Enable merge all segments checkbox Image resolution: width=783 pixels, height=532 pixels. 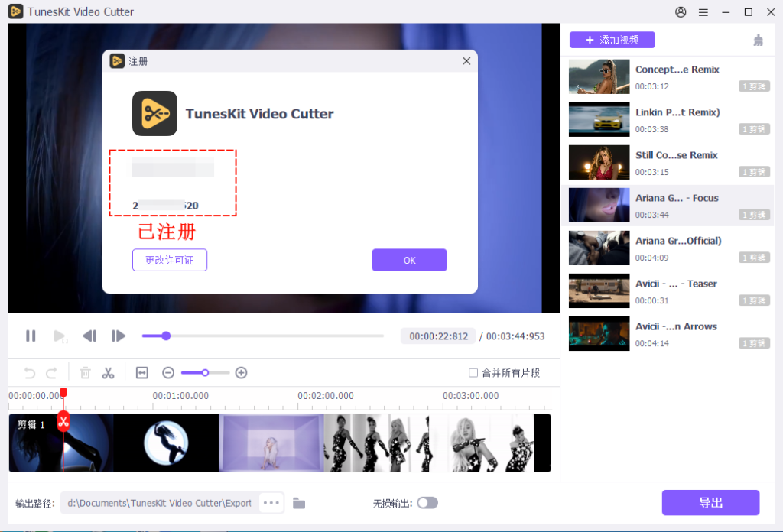(473, 373)
